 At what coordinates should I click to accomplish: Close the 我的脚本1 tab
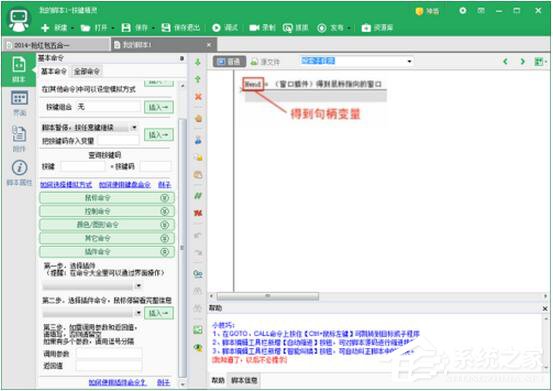209,45
